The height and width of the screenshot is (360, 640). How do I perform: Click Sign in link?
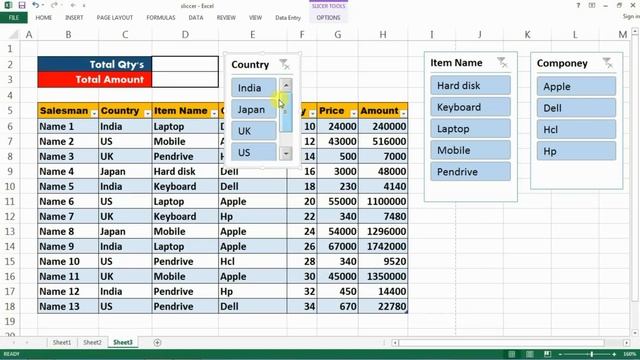click(x=631, y=16)
